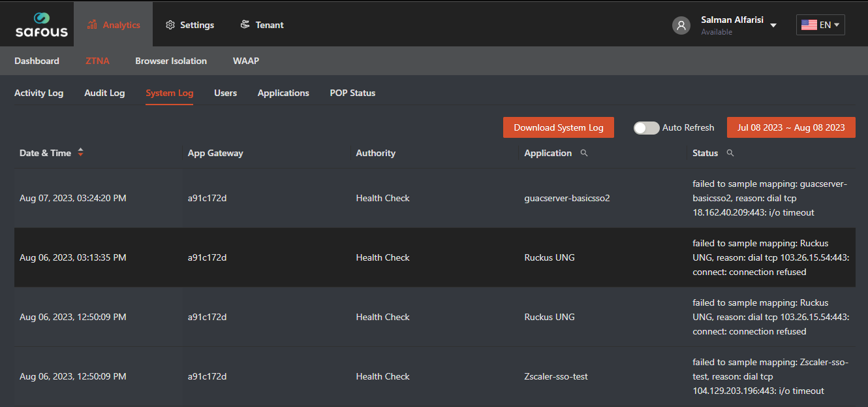Search the Status column via magnifier icon

click(730, 153)
